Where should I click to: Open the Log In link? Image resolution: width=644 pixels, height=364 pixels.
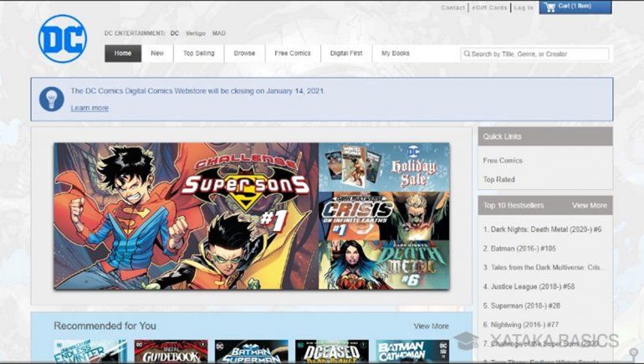coord(524,8)
